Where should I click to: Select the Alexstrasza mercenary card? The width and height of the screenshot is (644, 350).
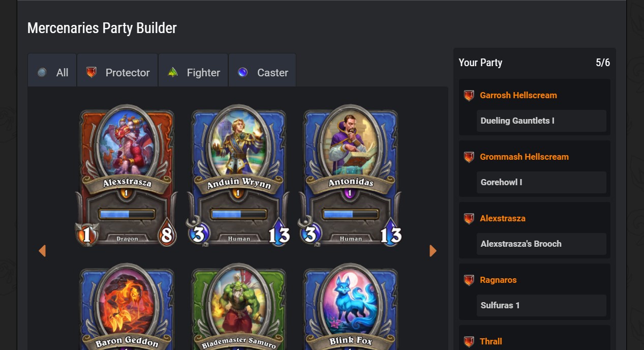(x=127, y=176)
